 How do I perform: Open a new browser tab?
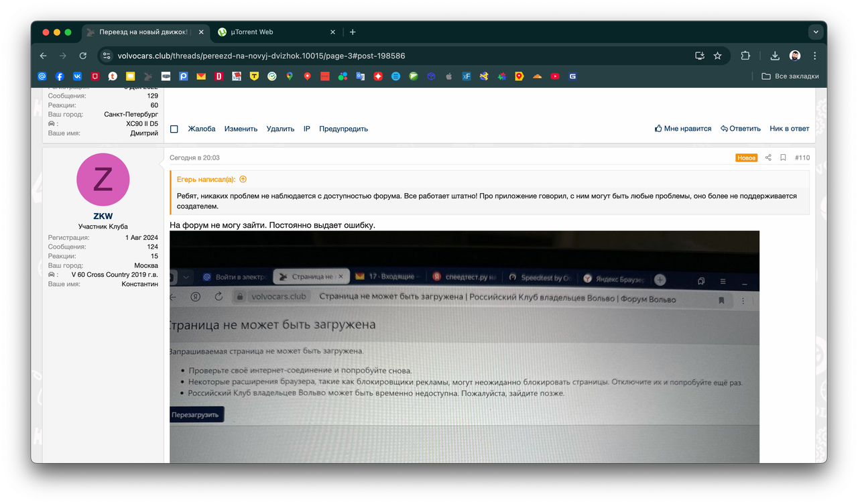pos(353,31)
